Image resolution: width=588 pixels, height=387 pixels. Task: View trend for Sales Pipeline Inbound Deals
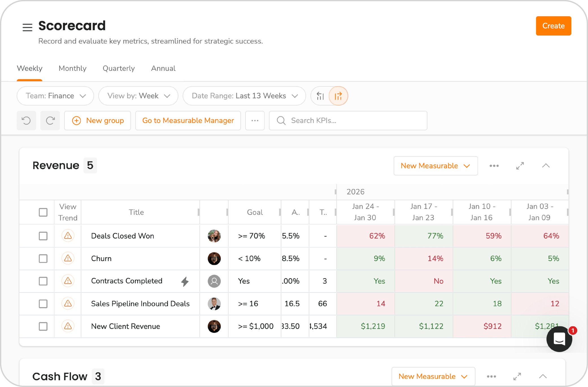point(68,304)
